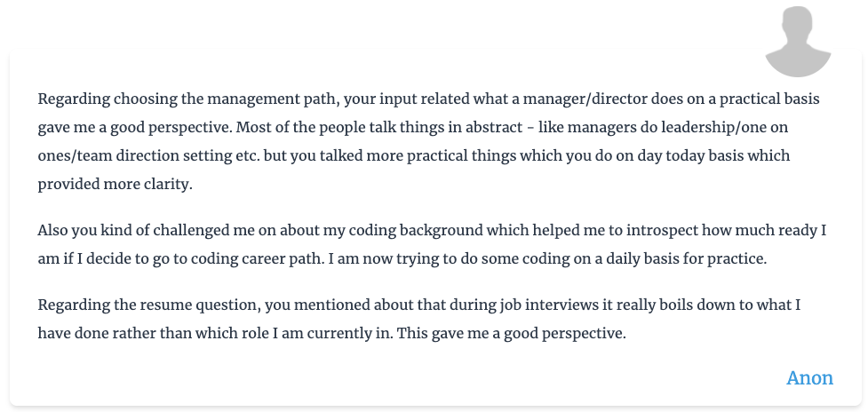
Task: Click the gray user avatar silhouette
Action: 798,44
